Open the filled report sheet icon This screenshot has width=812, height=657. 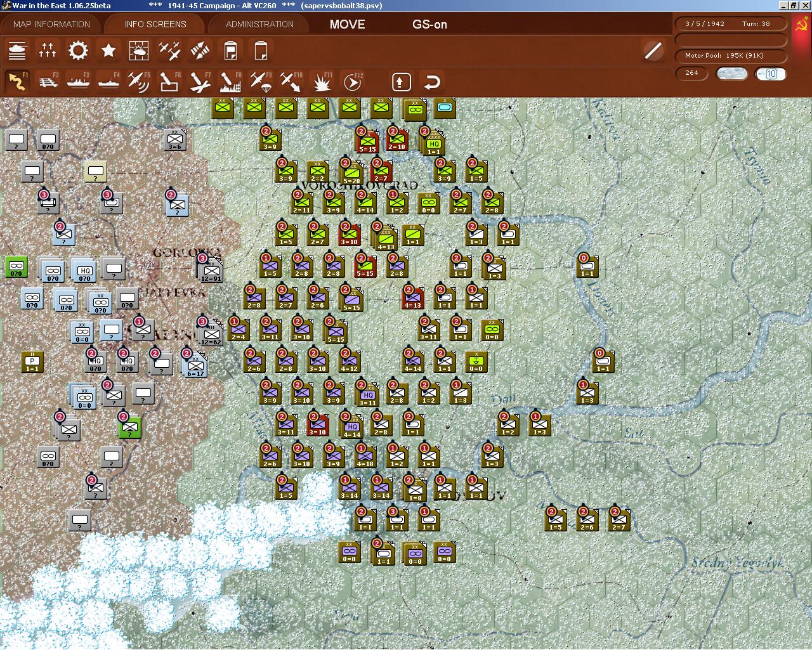[x=230, y=51]
